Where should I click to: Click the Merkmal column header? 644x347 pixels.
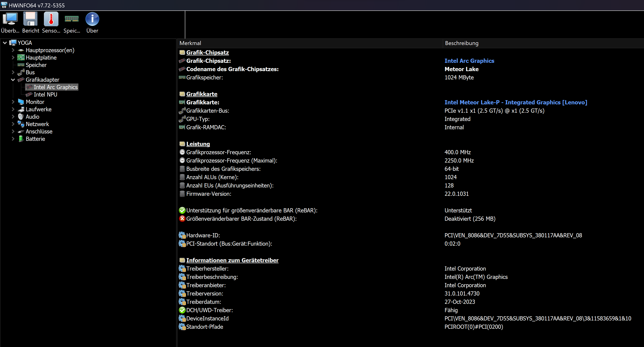310,43
